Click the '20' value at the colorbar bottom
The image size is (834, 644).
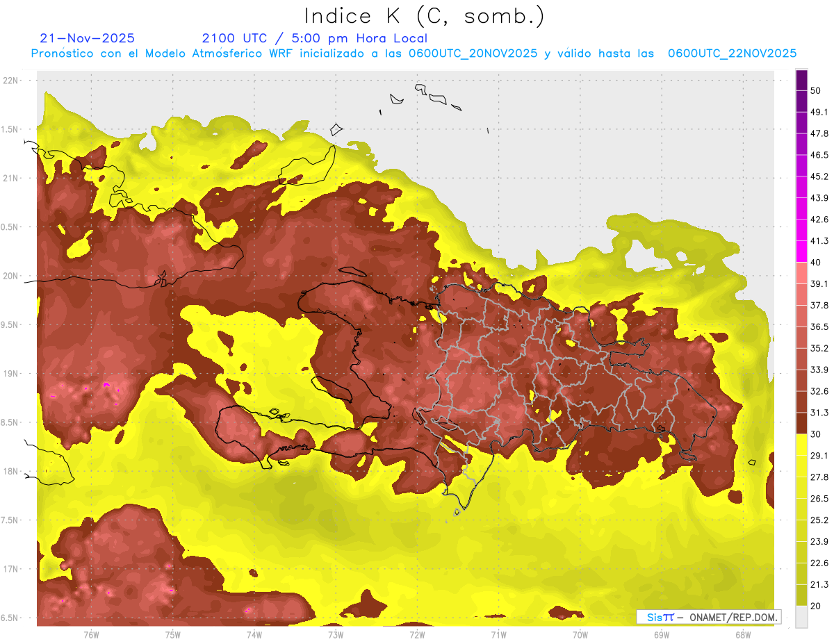[816, 606]
